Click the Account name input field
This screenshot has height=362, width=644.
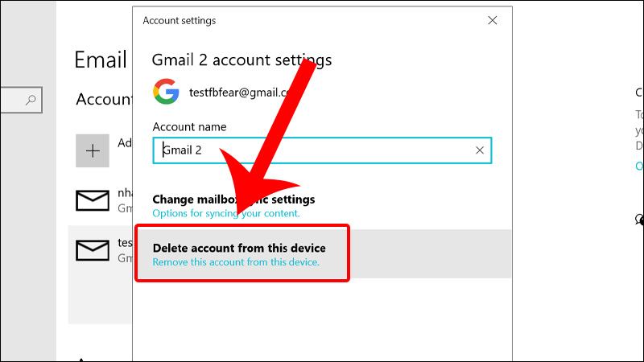[322, 150]
